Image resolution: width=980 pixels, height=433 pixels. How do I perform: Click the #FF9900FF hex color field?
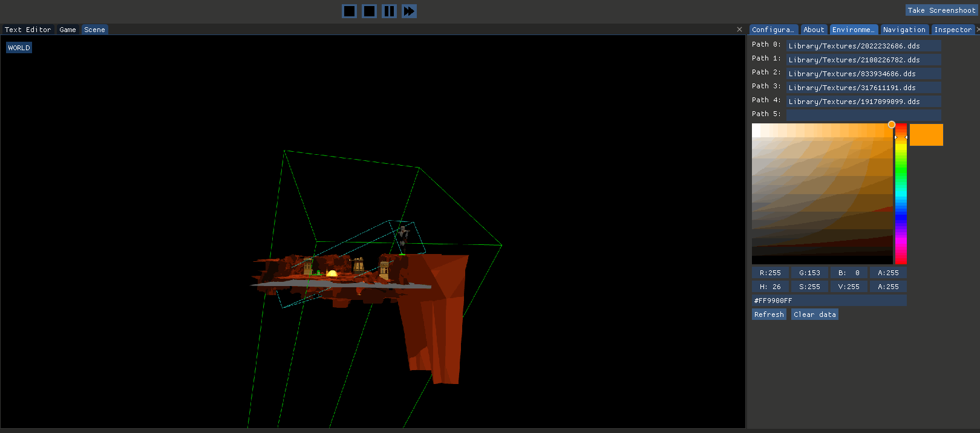(829, 301)
